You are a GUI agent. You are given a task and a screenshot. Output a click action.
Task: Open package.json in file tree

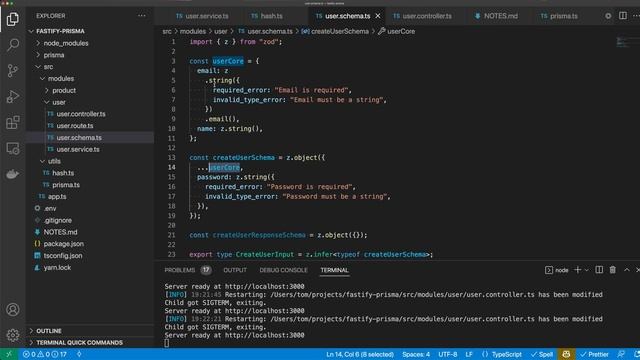[90, 244]
